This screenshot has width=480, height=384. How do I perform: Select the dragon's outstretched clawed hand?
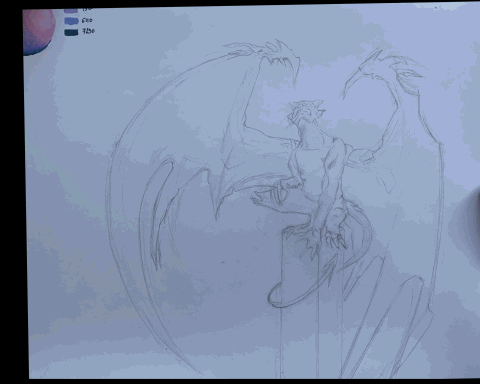pos(270,195)
